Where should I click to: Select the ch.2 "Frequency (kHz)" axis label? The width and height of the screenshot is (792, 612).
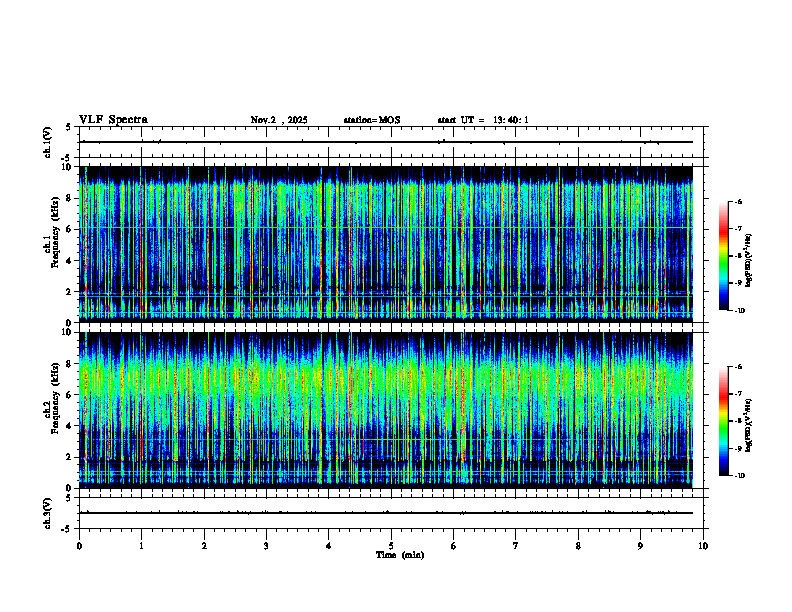(x=55, y=397)
